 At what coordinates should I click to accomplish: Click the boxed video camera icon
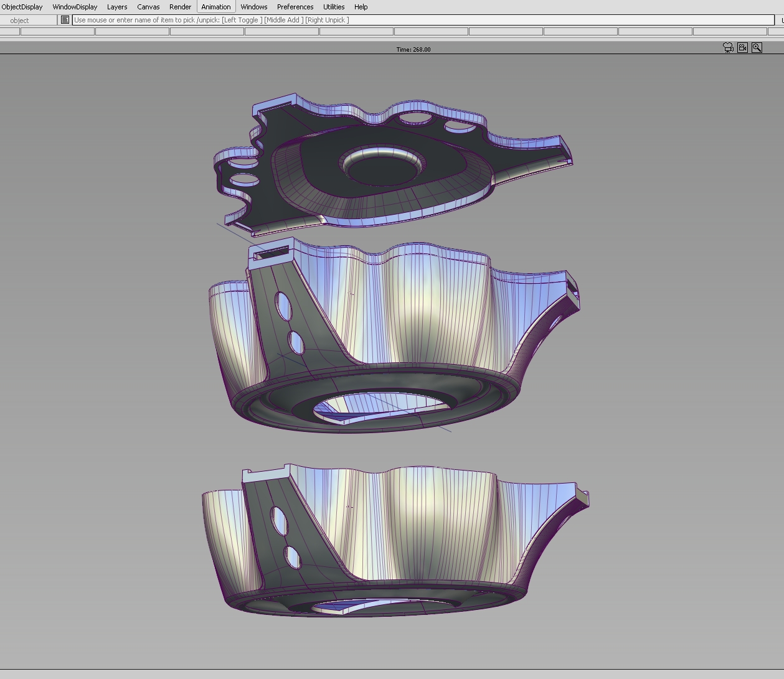click(x=742, y=48)
